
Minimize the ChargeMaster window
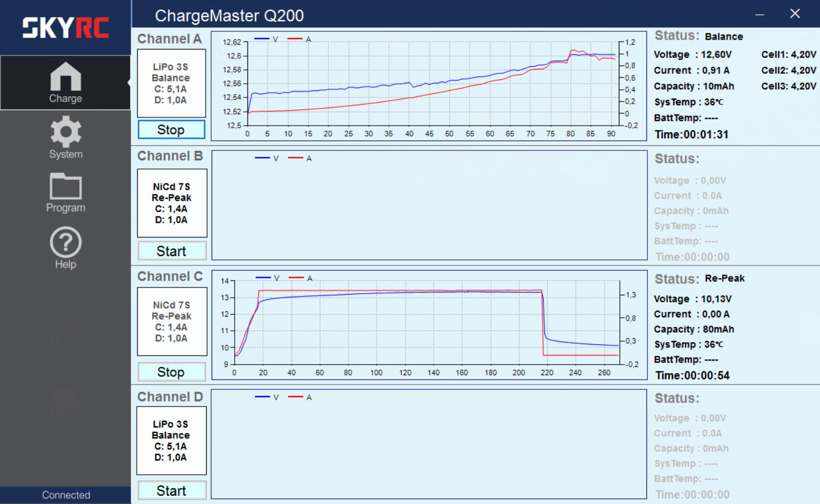(759, 14)
